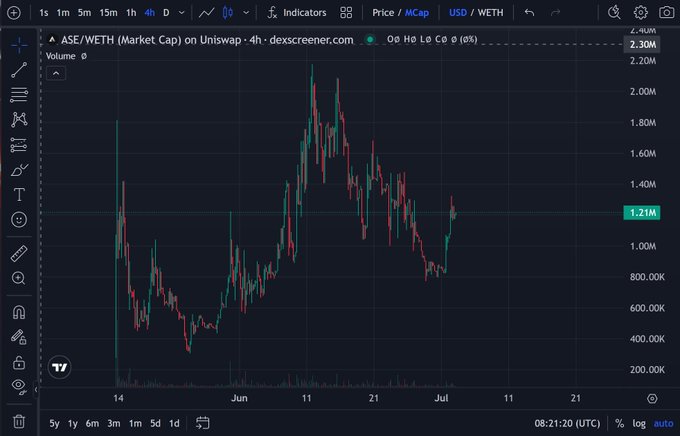680x436 pixels.
Task: Switch to 1m timeframe in top bar
Action: point(63,13)
